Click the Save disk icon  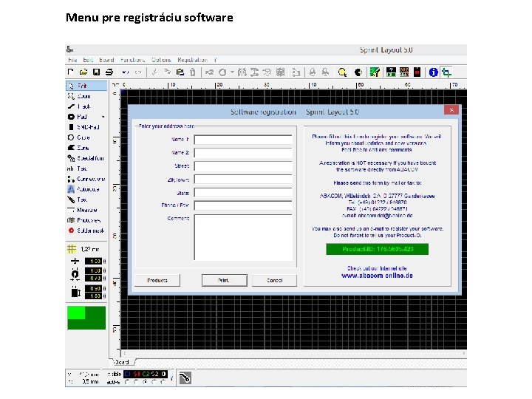click(x=96, y=72)
